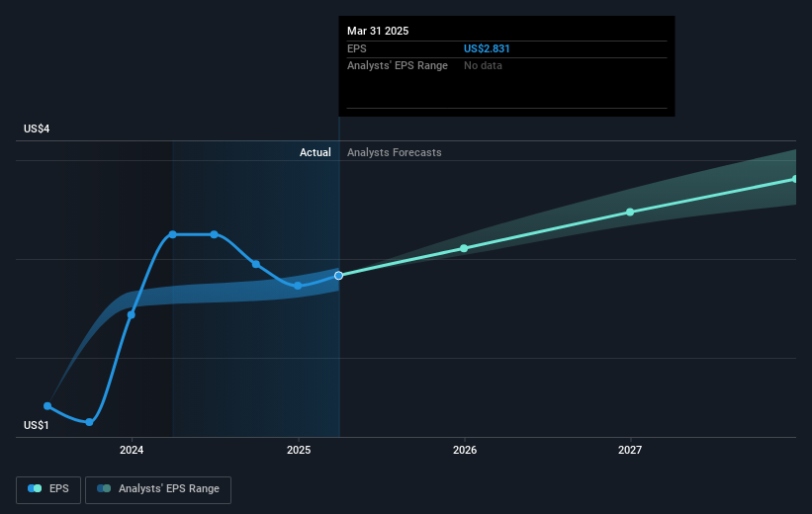This screenshot has height=514, width=812.
Task: Click the 2026 x-axis label
Action: click(465, 451)
